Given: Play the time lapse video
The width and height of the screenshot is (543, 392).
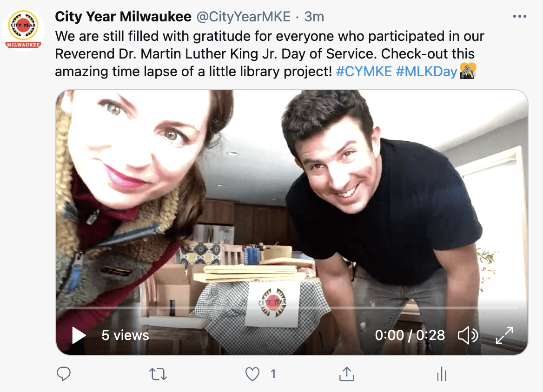Looking at the screenshot, I should (79, 335).
